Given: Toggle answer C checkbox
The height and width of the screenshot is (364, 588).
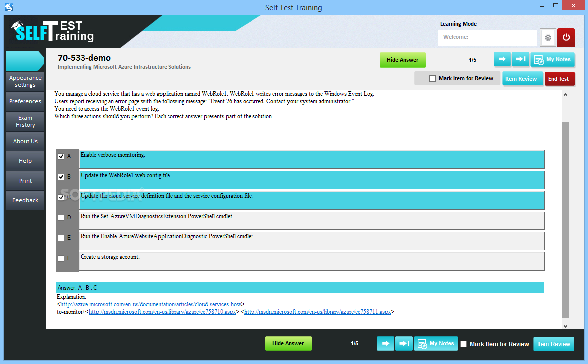Looking at the screenshot, I should coord(61,197).
